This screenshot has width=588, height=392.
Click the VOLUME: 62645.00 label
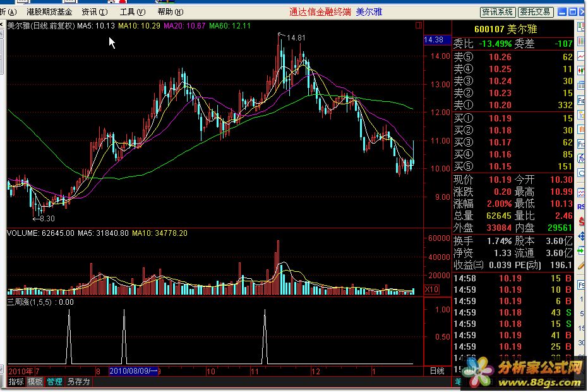(40, 233)
